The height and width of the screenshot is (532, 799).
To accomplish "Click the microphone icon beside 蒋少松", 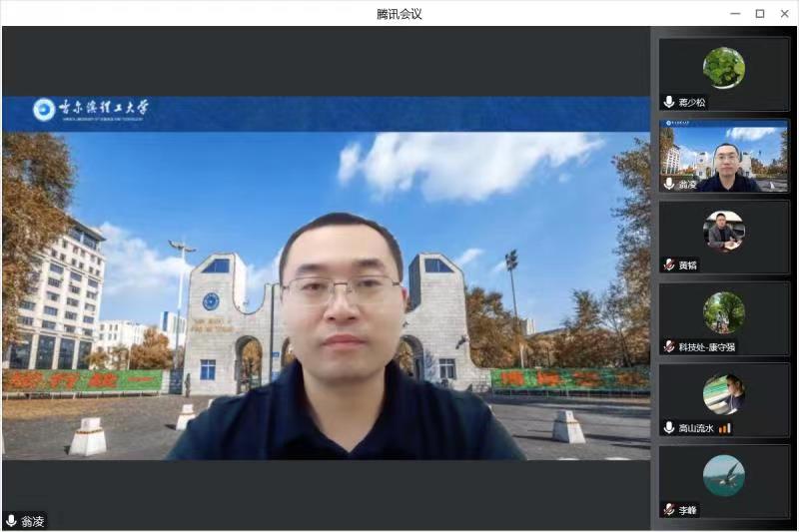I will pyautogui.click(x=669, y=102).
